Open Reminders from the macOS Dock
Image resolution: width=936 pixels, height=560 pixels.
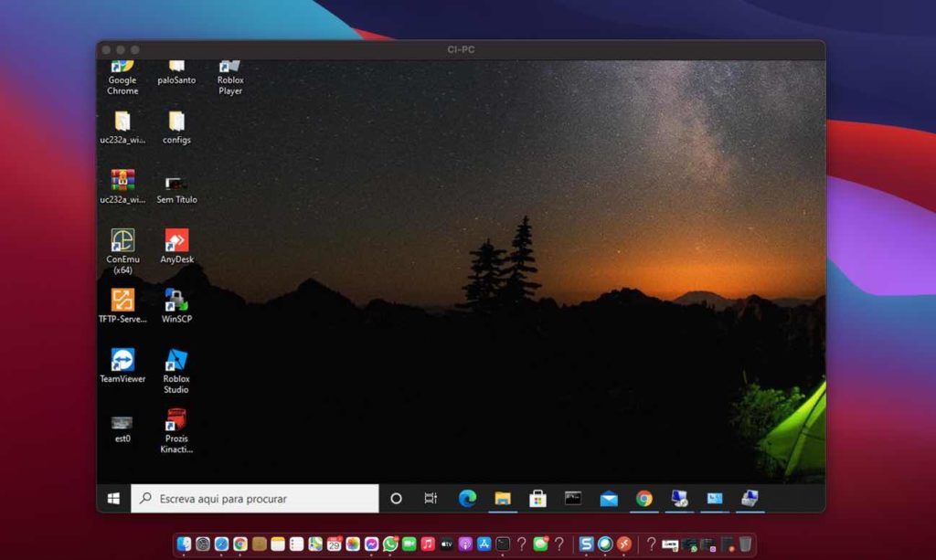297,544
